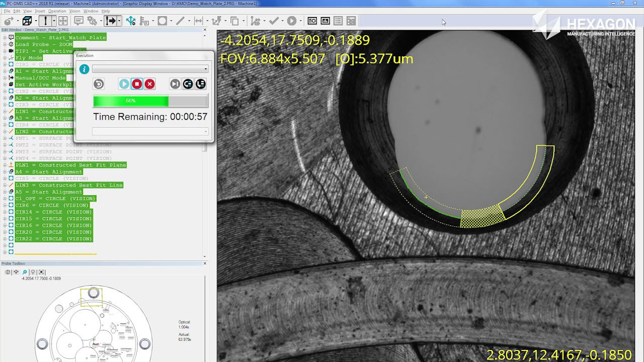Viewport: 644px width, 362px height.
Task: Select the CIR16 = CIRCLE (VISION) row
Action: click(x=54, y=225)
